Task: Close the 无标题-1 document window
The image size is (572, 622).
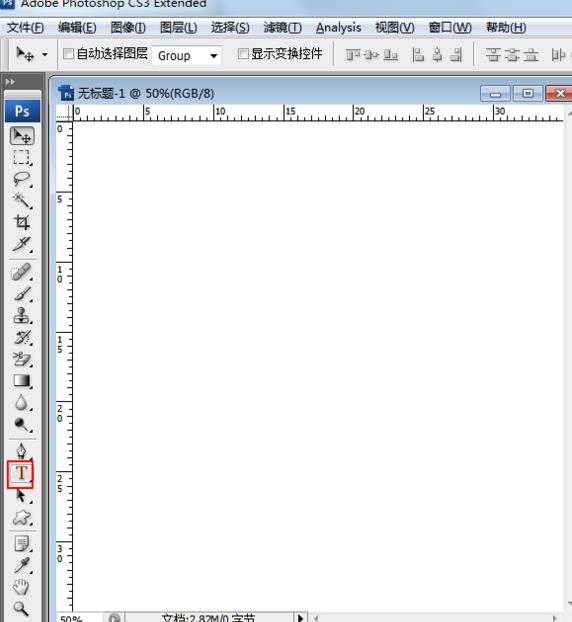Action: [x=559, y=94]
